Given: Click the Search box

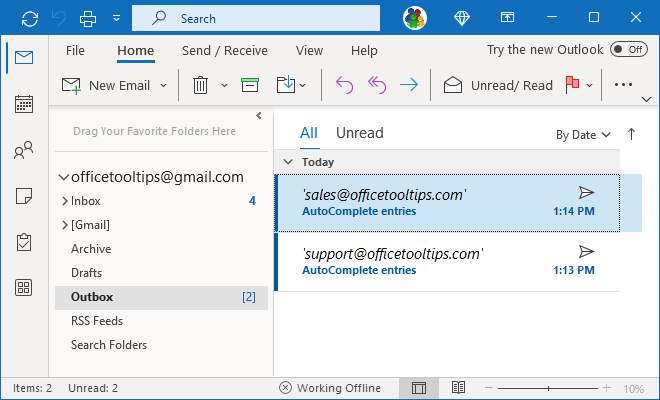Looking at the screenshot, I should (256, 18).
